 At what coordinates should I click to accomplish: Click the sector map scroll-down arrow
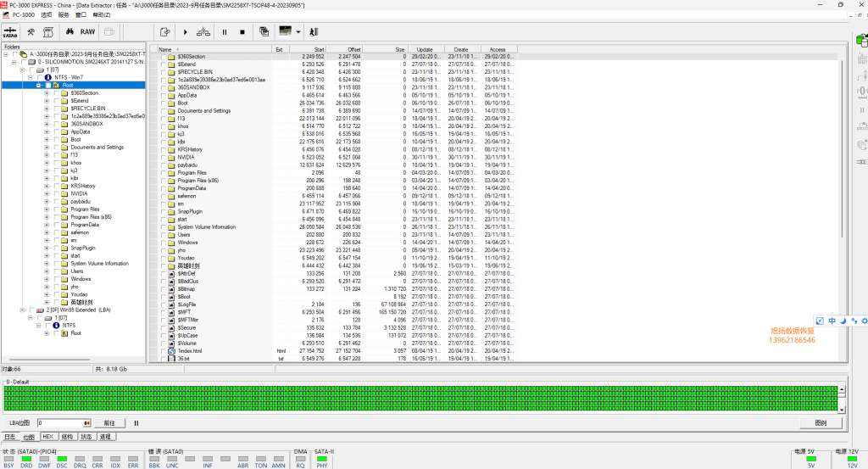(x=842, y=410)
